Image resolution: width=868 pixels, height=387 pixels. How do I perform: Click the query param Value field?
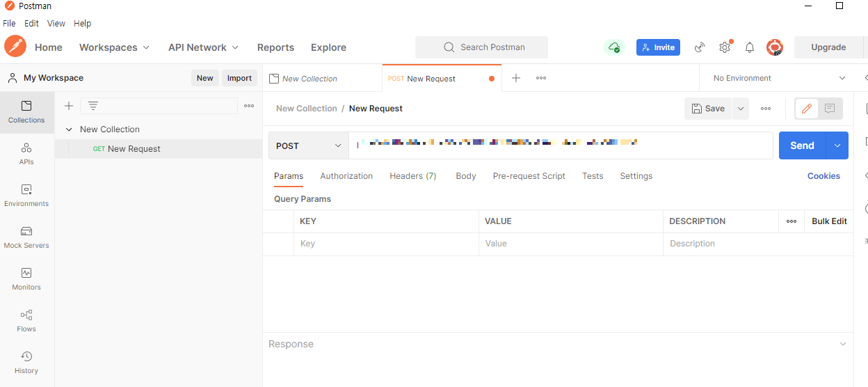(x=571, y=244)
